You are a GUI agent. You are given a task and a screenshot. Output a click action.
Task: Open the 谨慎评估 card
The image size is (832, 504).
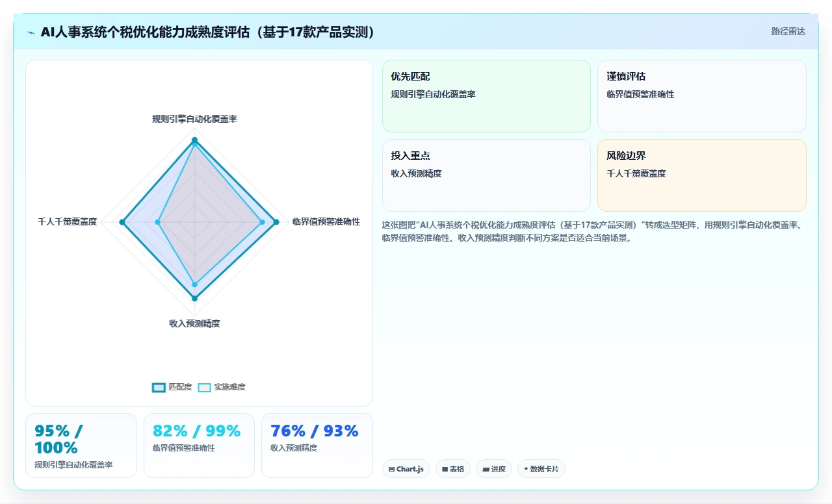[x=702, y=96]
